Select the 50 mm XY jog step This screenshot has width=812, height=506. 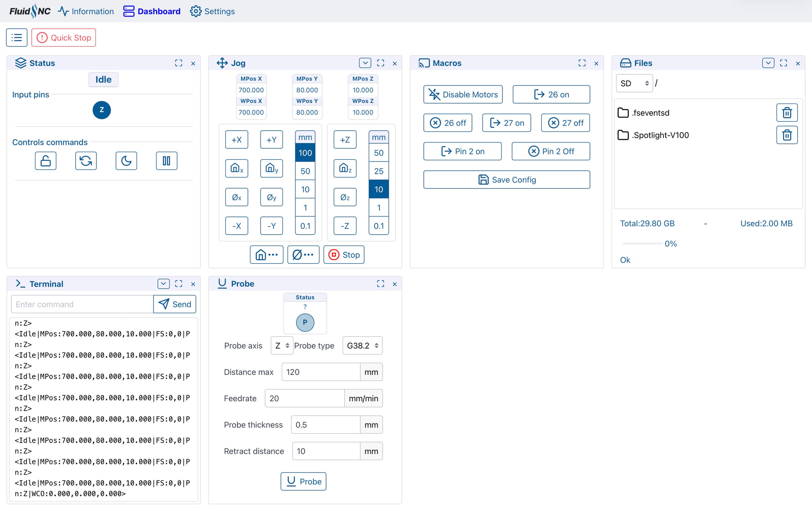click(x=305, y=171)
